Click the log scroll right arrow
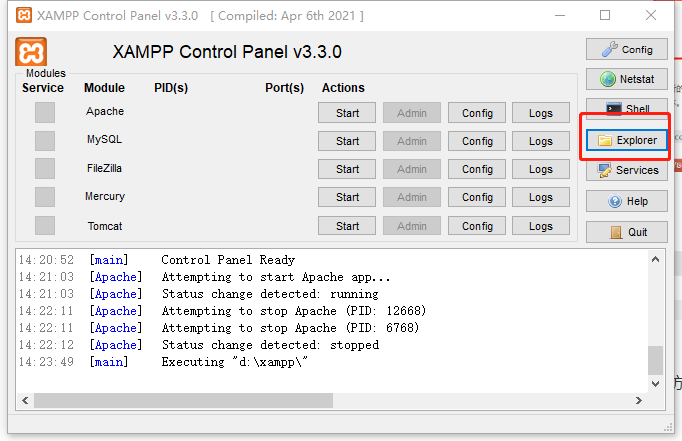The width and height of the screenshot is (682, 441). pos(639,400)
